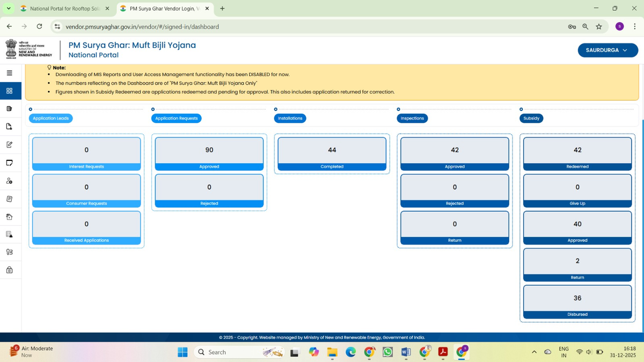Select the user settings icon in sidebar
Image resolution: width=644 pixels, height=362 pixels.
click(9, 181)
